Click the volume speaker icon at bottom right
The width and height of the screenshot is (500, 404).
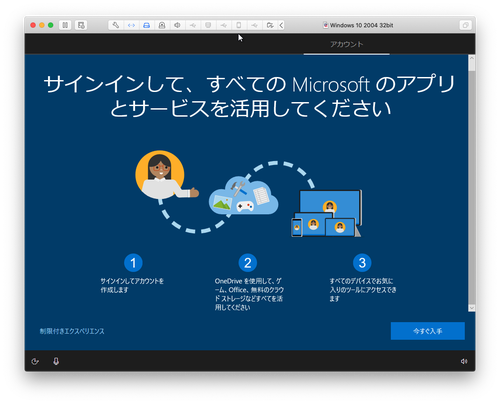(464, 361)
